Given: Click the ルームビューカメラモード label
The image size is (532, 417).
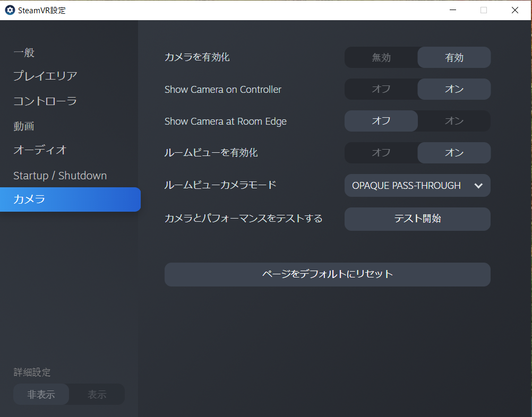Looking at the screenshot, I should [220, 185].
